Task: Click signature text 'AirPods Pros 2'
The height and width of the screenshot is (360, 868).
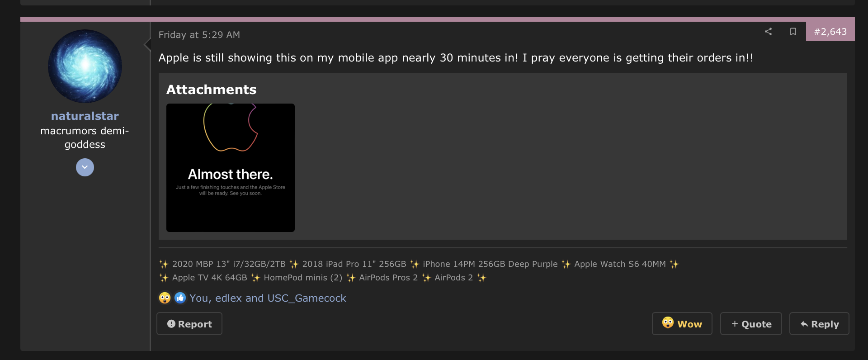Action: coord(388,278)
